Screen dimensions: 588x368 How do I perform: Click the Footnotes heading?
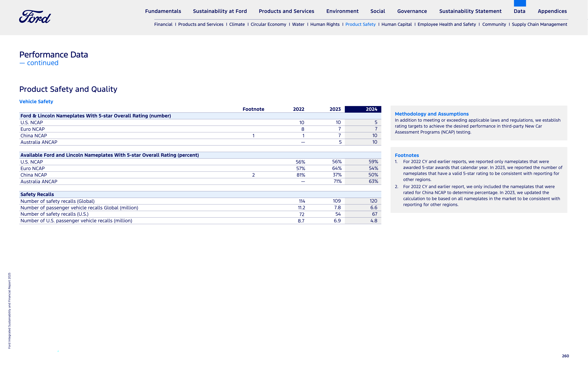tap(407, 155)
